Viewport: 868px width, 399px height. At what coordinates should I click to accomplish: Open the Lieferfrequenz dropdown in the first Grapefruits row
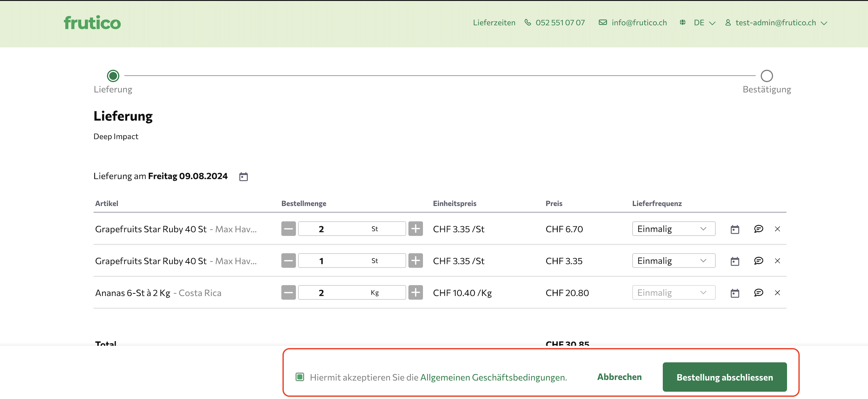point(673,229)
